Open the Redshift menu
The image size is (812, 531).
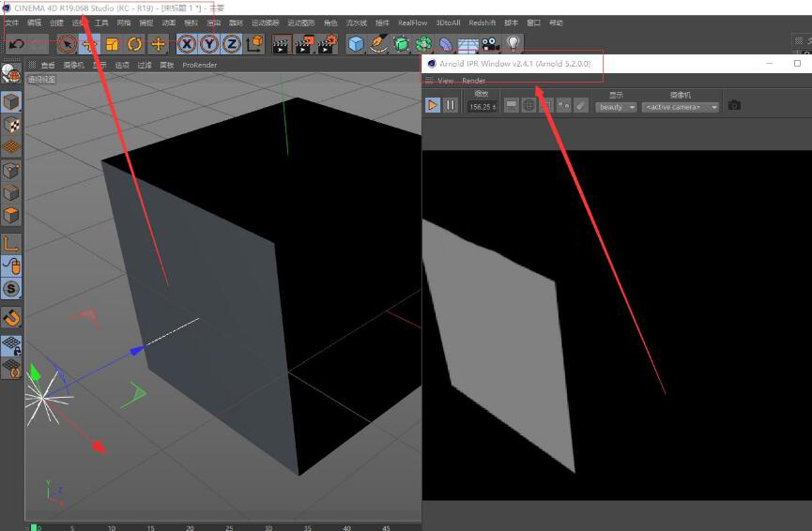483,23
